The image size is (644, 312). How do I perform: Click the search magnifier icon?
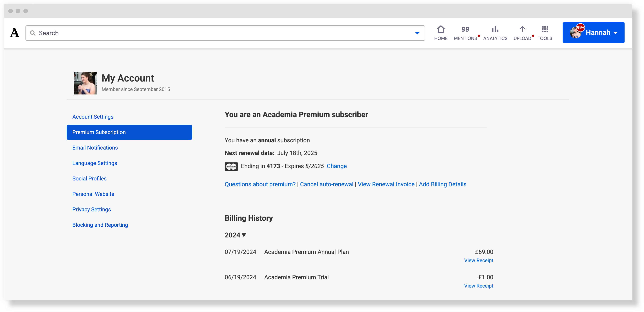(x=33, y=33)
